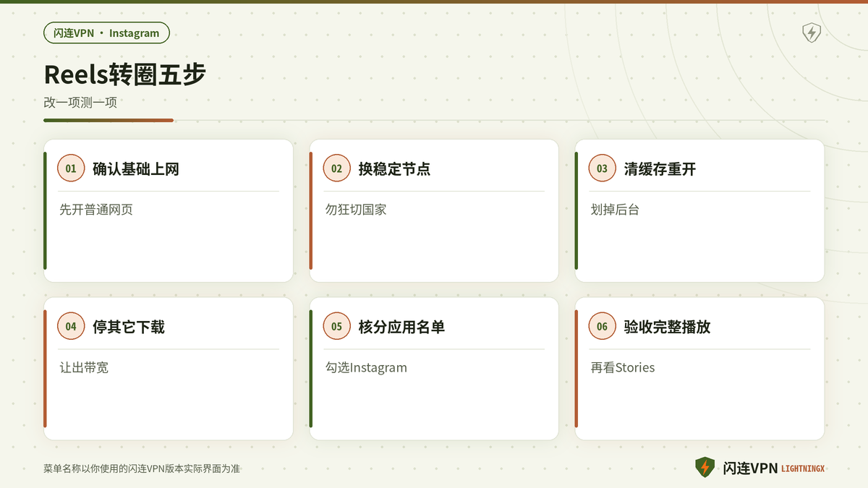Click the 闪连VPN · Instagram tag pill
The image size is (868, 488).
[x=106, y=33]
